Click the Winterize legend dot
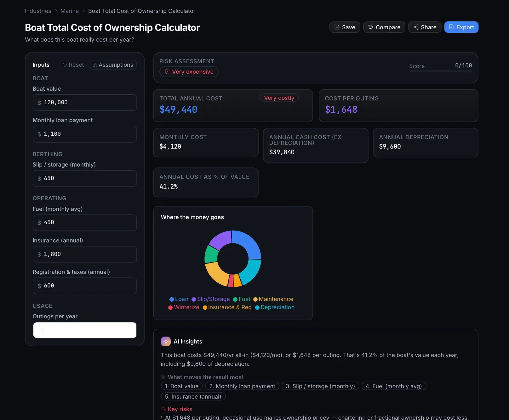Viewport: 509px width, 420px height. [x=170, y=308]
